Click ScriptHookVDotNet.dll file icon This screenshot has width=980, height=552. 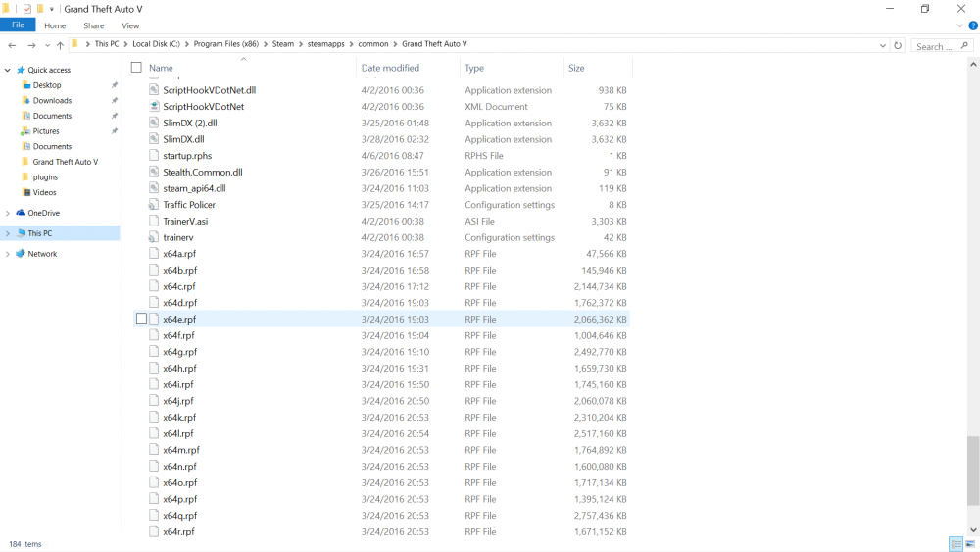click(154, 90)
